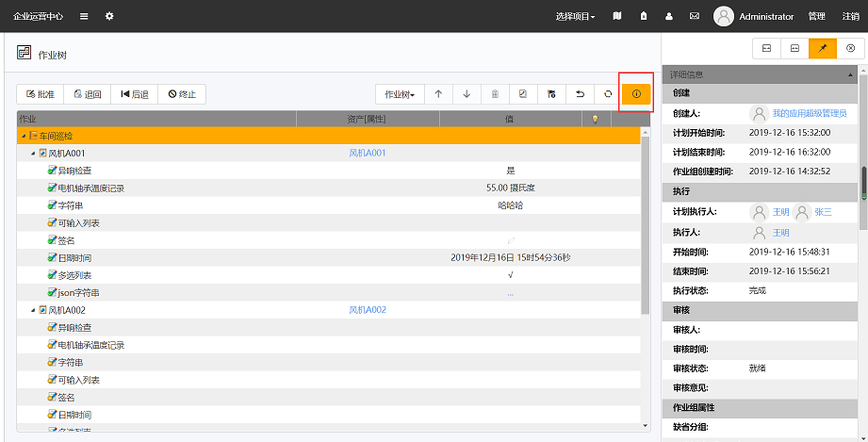Screen dimensions: 868x442
Task: Collapse the 风机A001 tree node
Action: coord(32,153)
